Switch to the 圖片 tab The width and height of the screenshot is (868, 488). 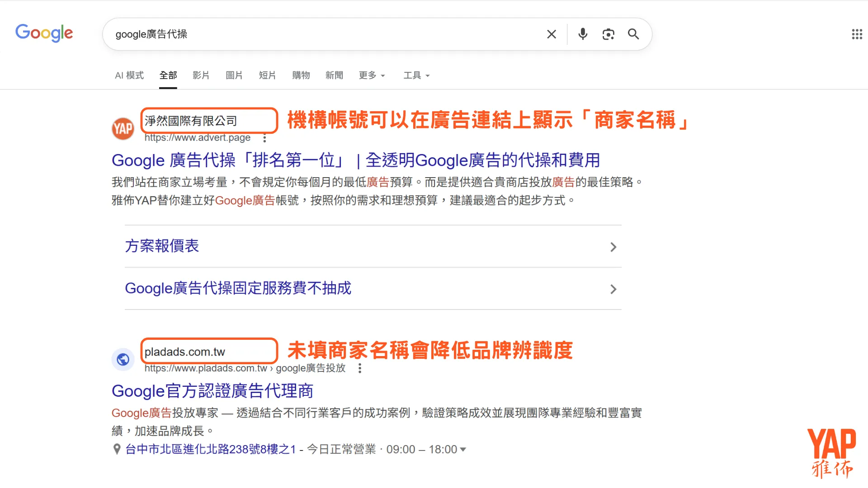coord(234,75)
